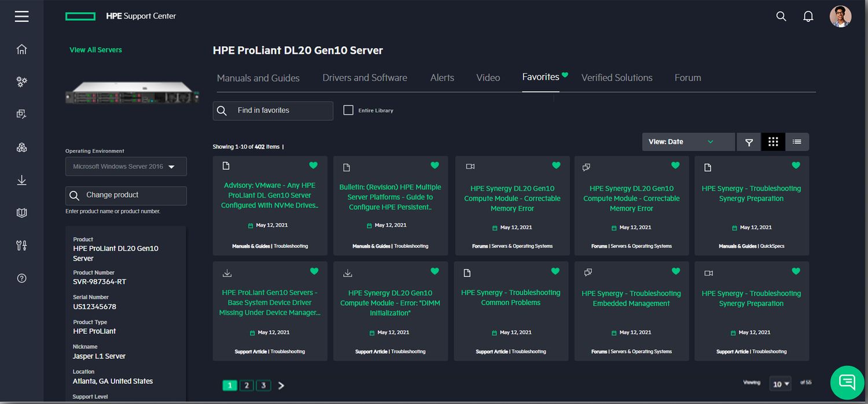Open notifications bell
The height and width of the screenshot is (404, 868).
[808, 16]
